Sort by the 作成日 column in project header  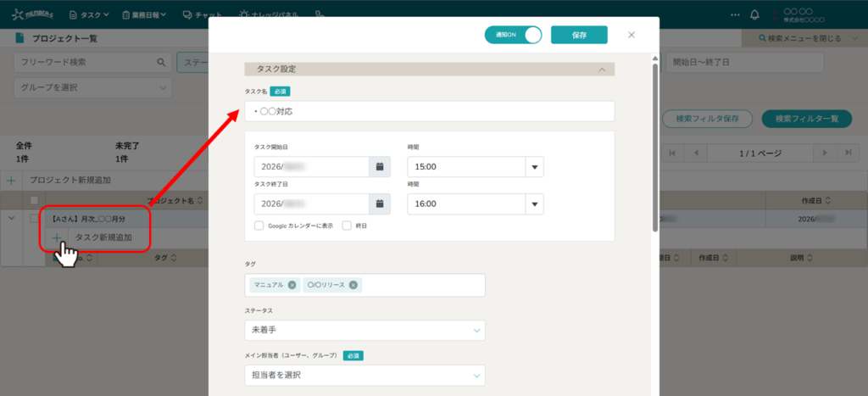(x=816, y=200)
